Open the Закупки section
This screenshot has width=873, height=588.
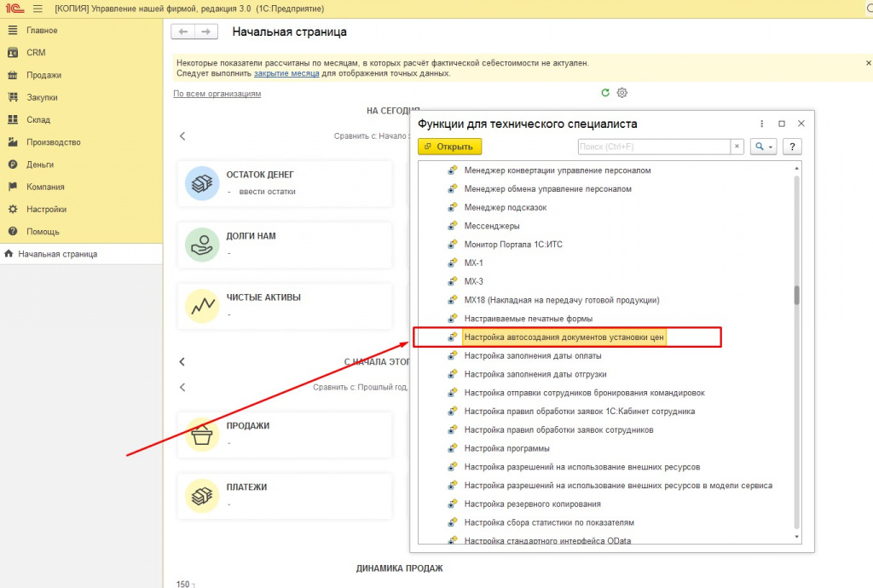pos(42,97)
